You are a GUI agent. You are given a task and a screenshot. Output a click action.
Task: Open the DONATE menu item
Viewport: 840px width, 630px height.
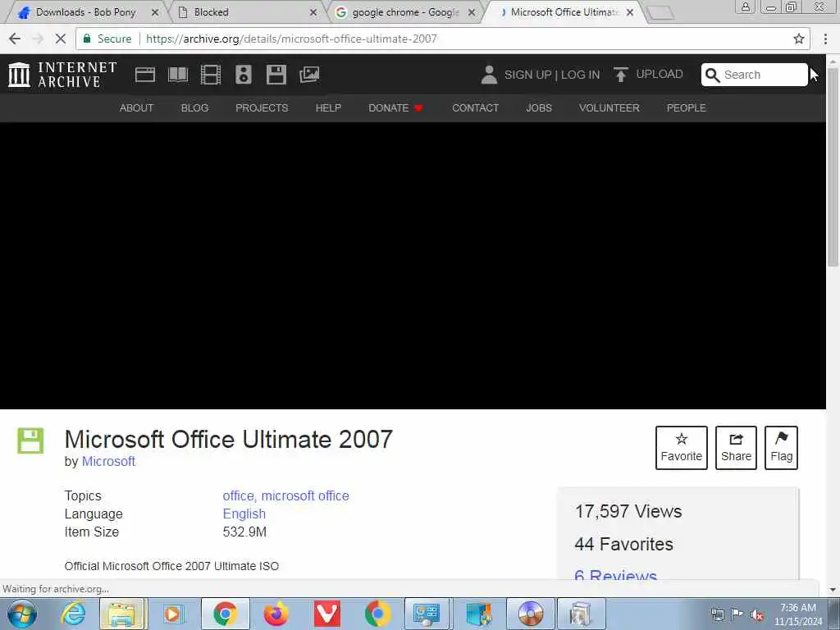pos(395,107)
